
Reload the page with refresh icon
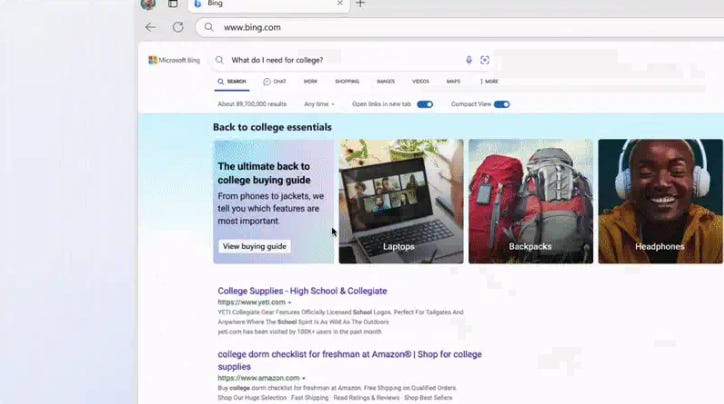(178, 27)
